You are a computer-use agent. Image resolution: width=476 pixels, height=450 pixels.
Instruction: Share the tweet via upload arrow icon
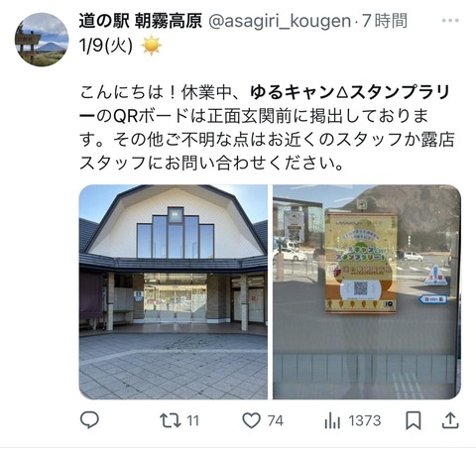450,420
